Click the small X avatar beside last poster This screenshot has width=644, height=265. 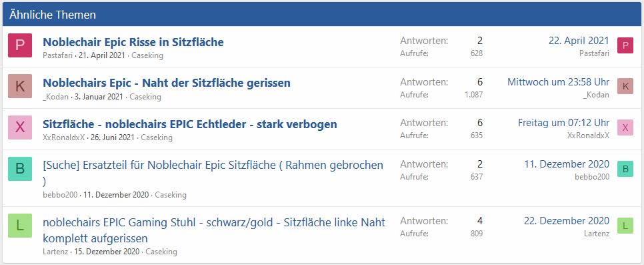tap(625, 127)
